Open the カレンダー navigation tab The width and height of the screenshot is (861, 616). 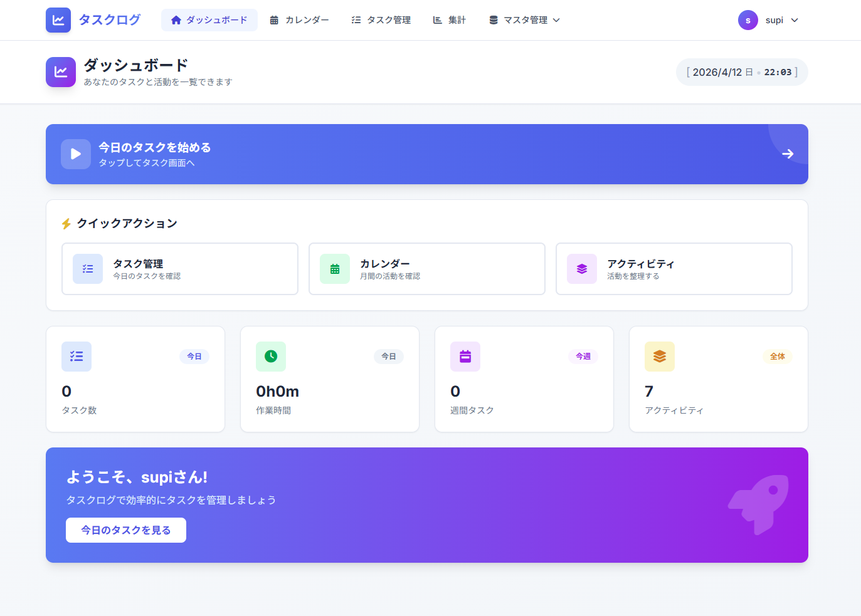(x=299, y=20)
